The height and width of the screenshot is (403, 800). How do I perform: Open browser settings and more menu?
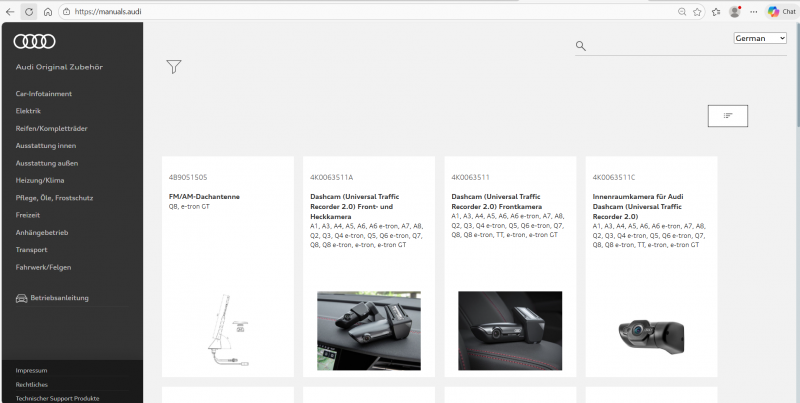(754, 12)
